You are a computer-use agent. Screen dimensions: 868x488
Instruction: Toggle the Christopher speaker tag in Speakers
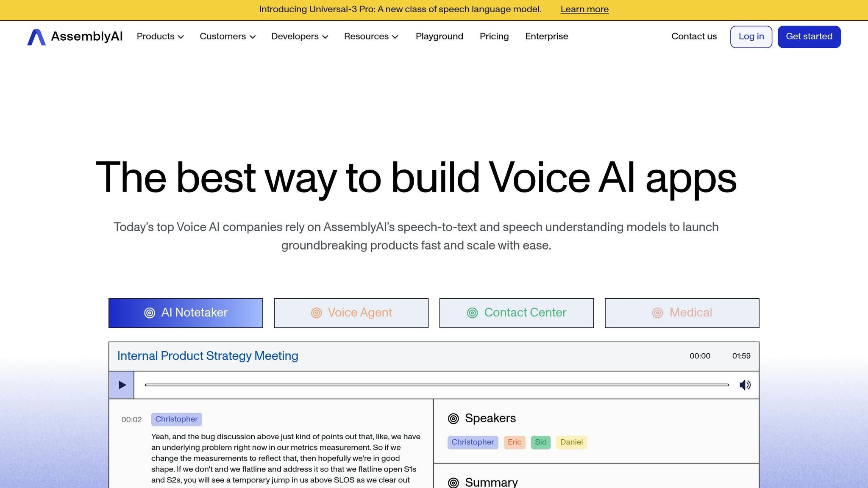click(473, 442)
